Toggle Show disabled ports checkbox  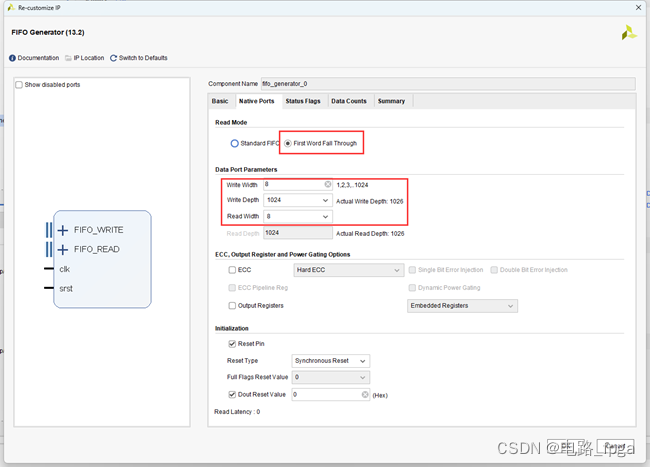tap(19, 85)
